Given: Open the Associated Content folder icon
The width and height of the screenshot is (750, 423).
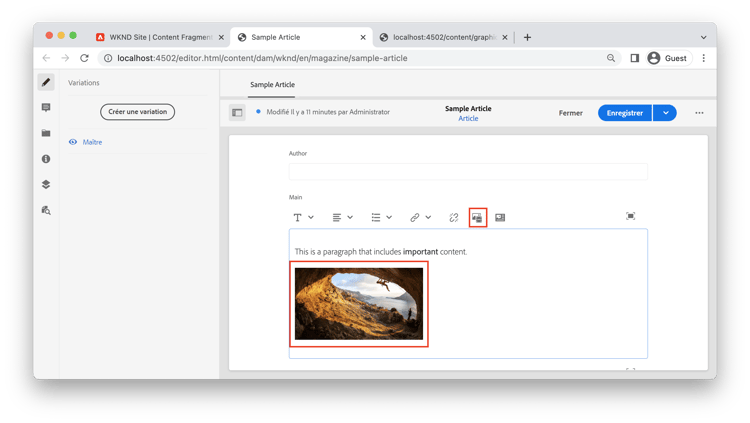Looking at the screenshot, I should [x=46, y=133].
